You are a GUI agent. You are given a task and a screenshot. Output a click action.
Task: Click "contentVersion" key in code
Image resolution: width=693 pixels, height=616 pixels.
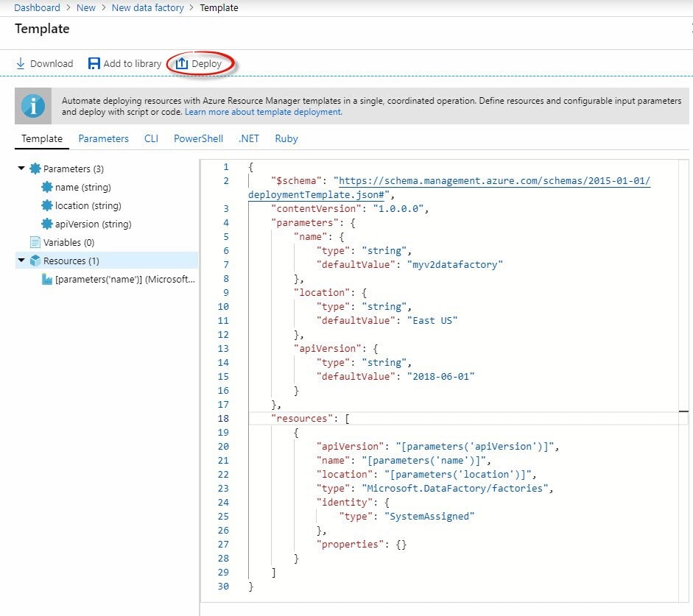click(316, 208)
